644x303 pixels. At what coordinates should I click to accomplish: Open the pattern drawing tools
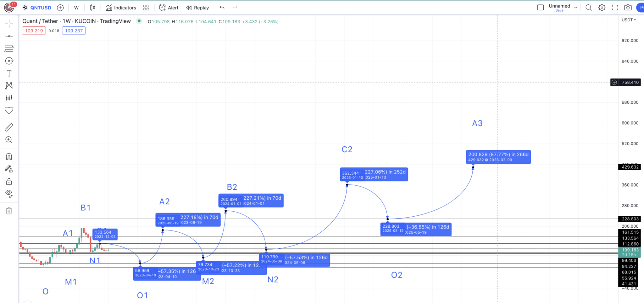pos(9,85)
